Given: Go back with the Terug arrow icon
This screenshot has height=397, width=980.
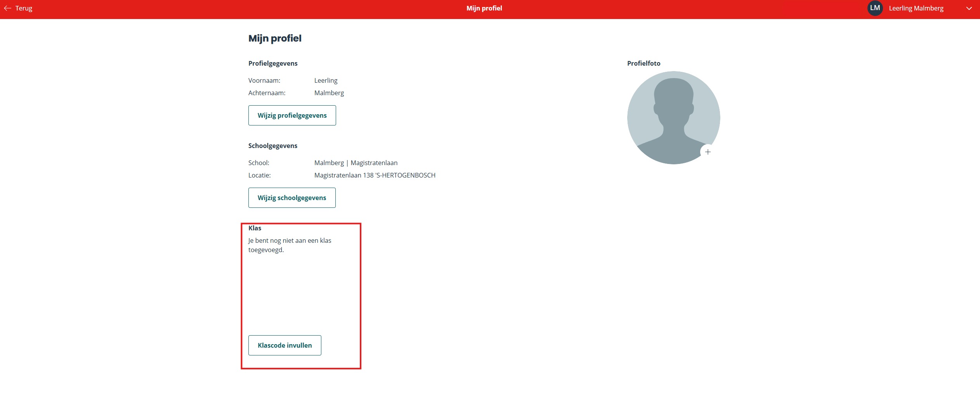Looking at the screenshot, I should click(7, 8).
